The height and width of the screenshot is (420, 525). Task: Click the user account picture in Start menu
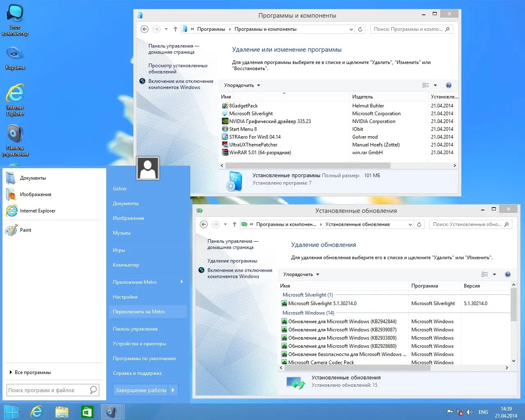pos(148,168)
